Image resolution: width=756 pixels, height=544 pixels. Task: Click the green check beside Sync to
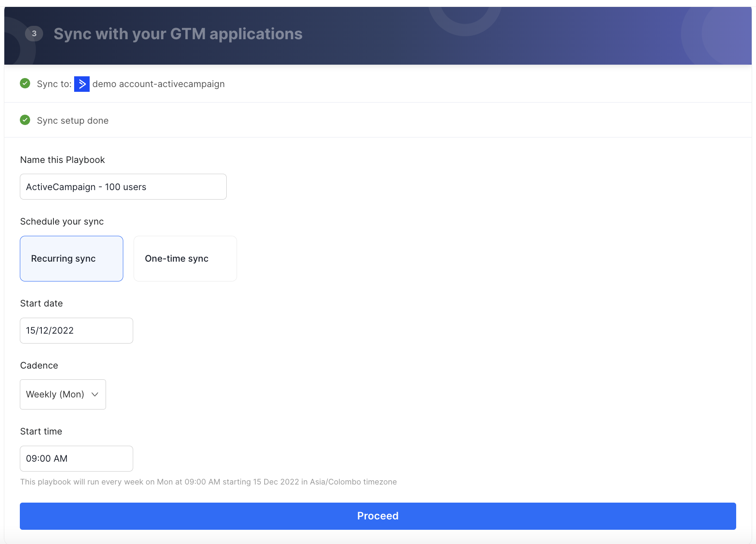(25, 84)
